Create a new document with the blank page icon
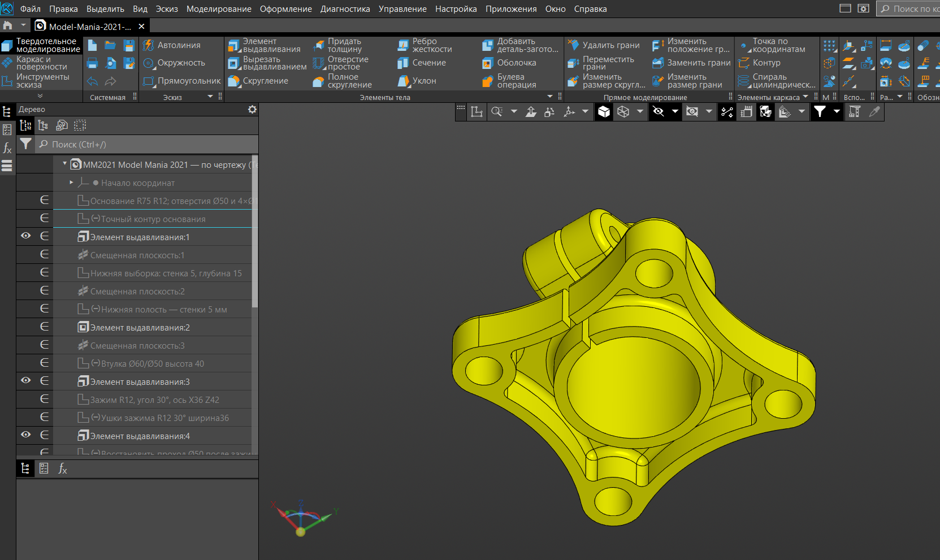This screenshot has width=940, height=560. coord(93,45)
